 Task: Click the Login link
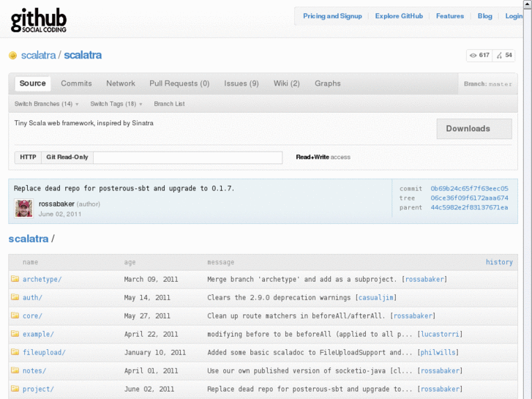click(x=514, y=16)
